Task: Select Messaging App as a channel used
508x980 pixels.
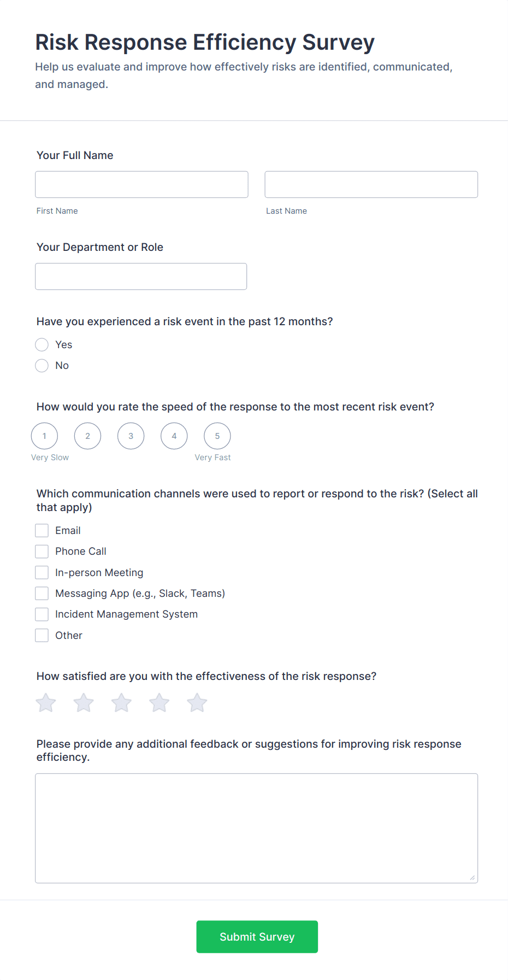Action: tap(42, 593)
